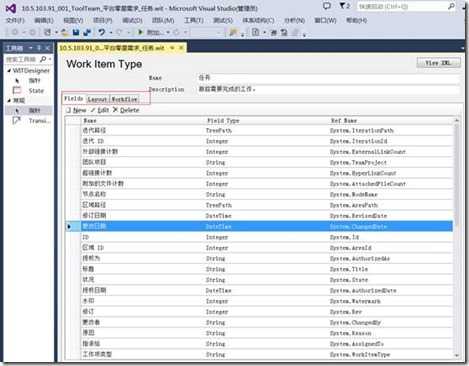The width and height of the screenshot is (469, 366).
Task: Click the Navigate Backward toolbar icon
Action: point(15,32)
